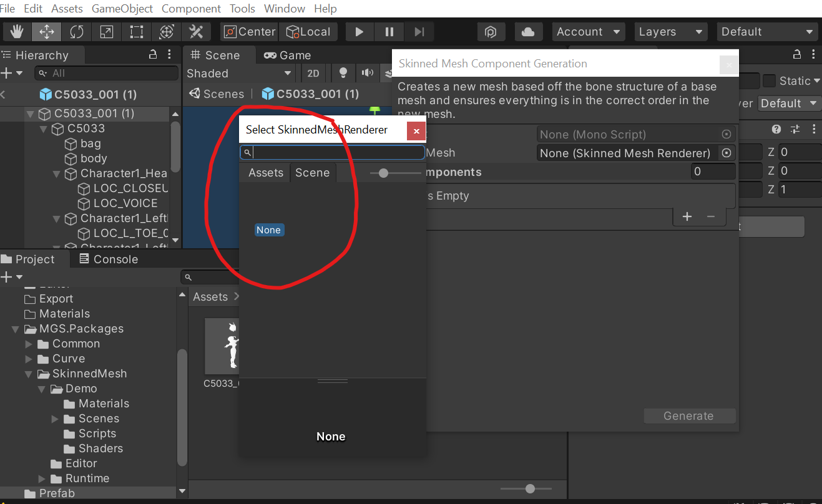Switch to the Game tab

pyautogui.click(x=287, y=55)
